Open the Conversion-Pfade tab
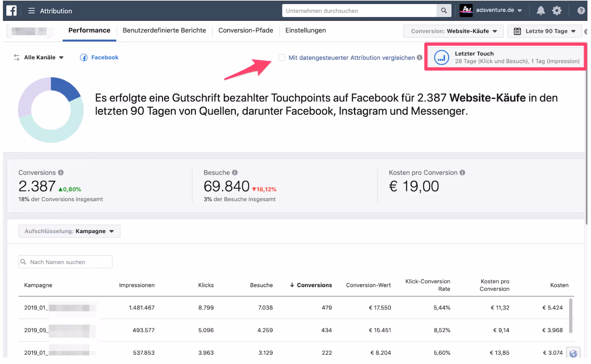 (246, 30)
